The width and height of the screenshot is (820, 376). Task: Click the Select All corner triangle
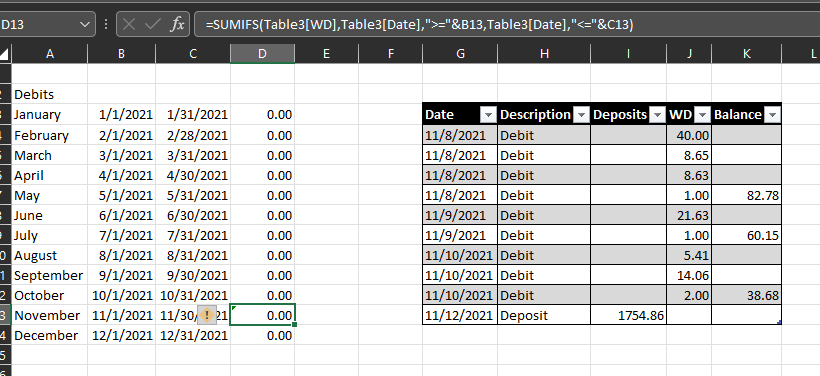[5, 53]
